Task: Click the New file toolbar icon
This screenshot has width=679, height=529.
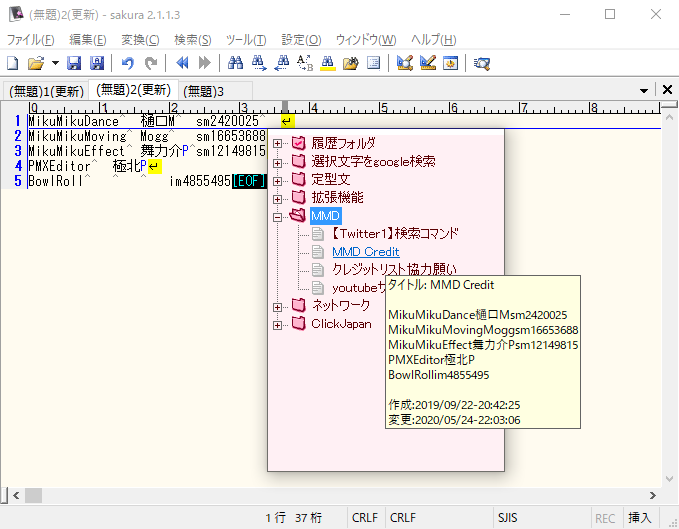Action: coord(13,63)
